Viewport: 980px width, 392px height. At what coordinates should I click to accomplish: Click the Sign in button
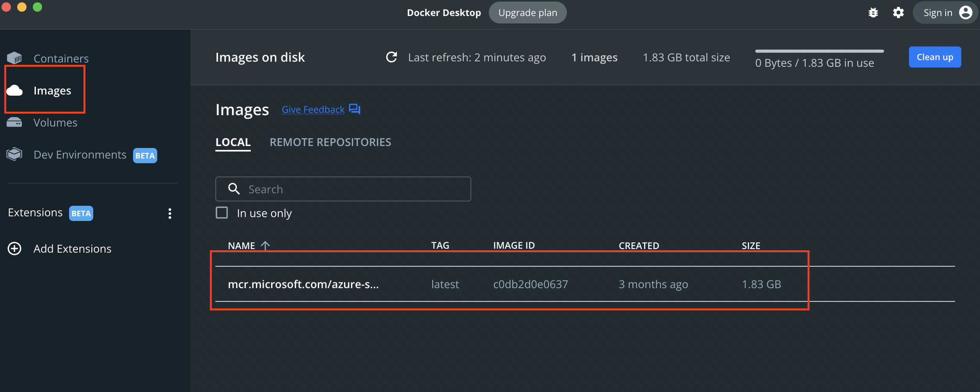coord(945,13)
